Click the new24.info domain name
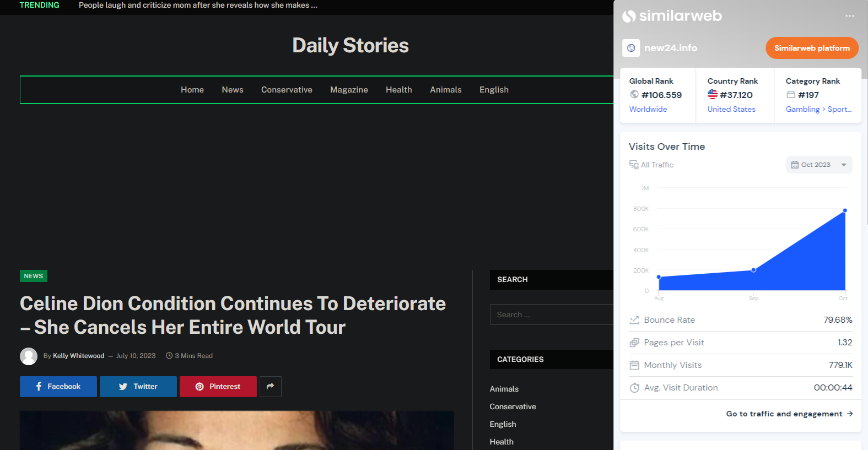The height and width of the screenshot is (450, 868). pos(671,48)
